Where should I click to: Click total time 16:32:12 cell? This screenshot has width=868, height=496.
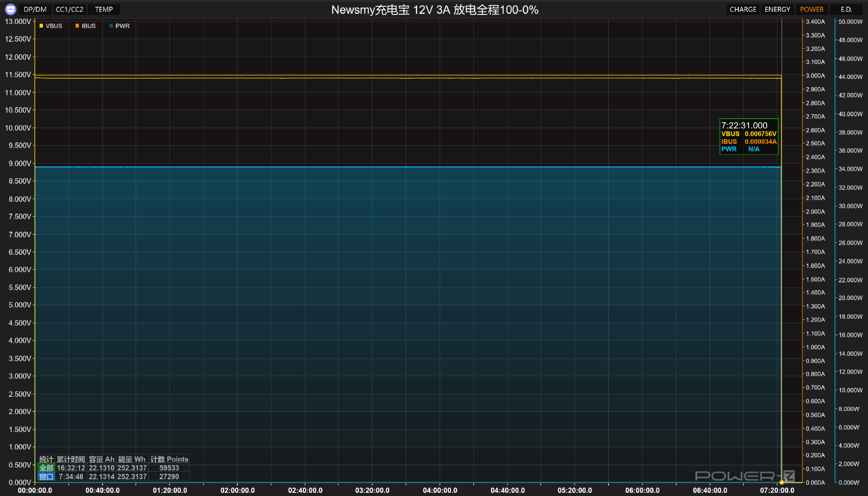point(71,468)
